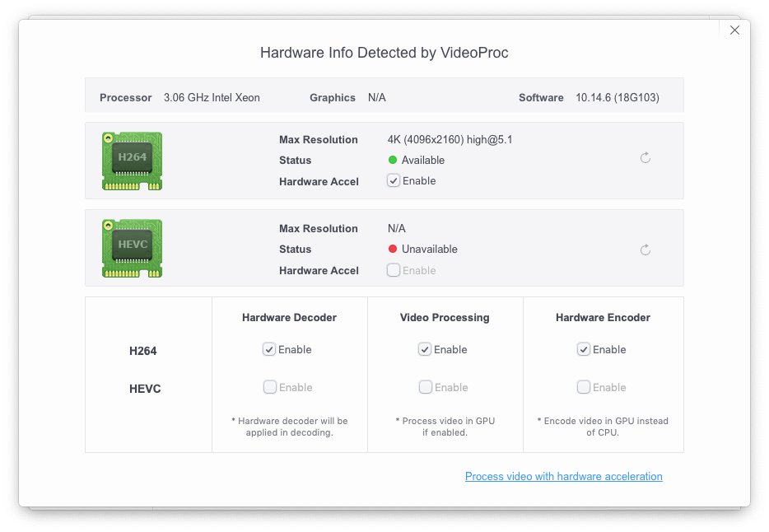Viewport: 769px width, 532px height.
Task: Click the Software label
Action: point(541,97)
